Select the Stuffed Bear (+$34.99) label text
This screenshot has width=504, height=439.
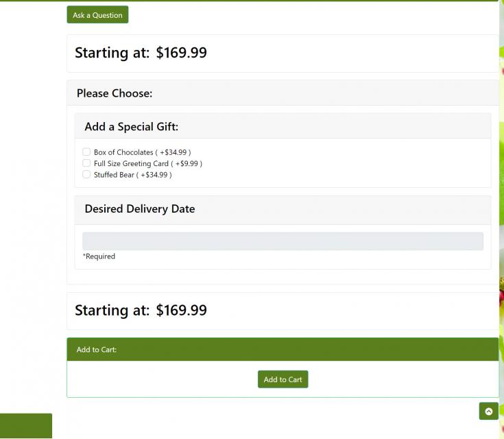click(133, 175)
